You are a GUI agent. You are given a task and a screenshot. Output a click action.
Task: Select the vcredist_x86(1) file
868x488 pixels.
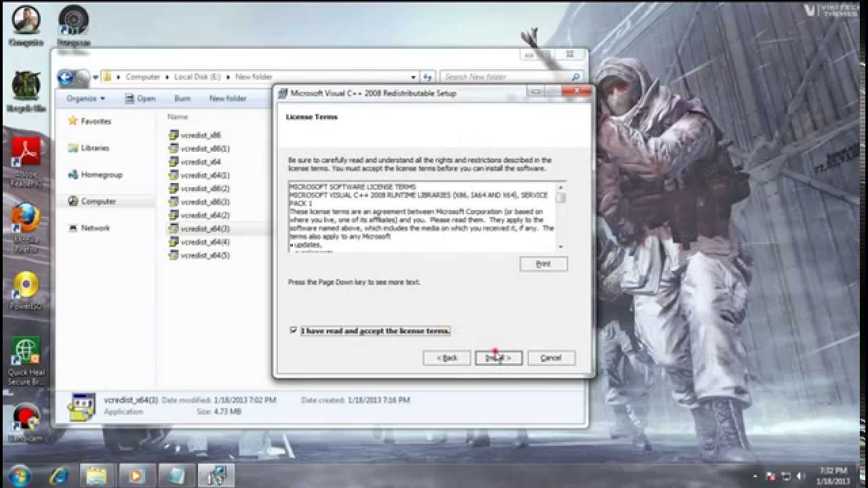[x=199, y=148]
